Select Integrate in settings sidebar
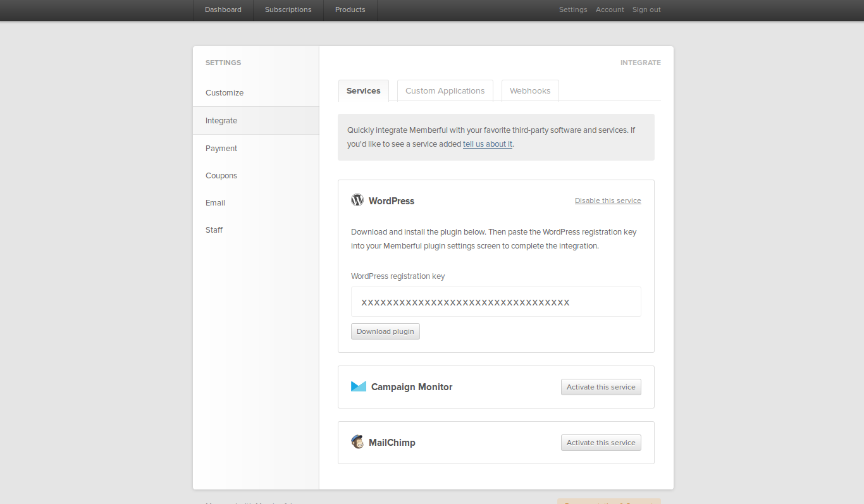Screen dimensions: 864x504 pyautogui.click(x=256, y=121)
